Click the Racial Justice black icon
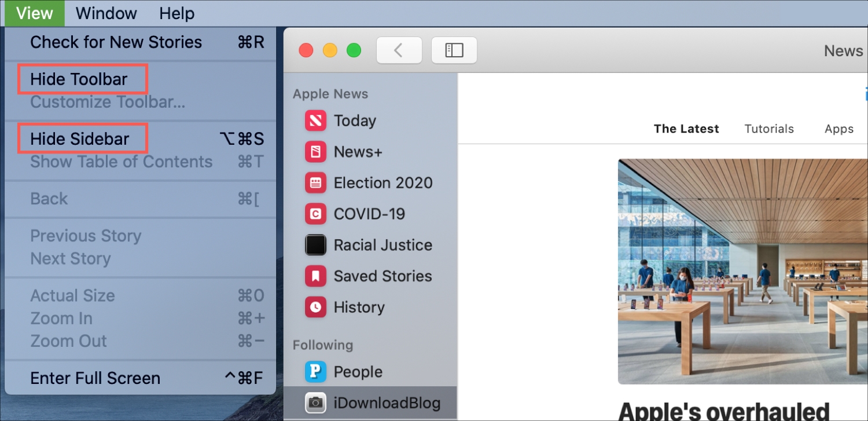This screenshot has width=868, height=421. tap(316, 246)
